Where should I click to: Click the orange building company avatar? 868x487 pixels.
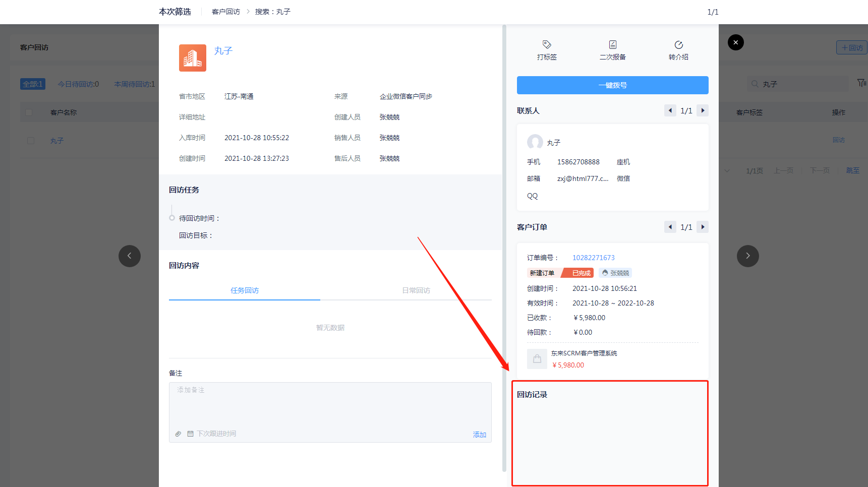point(193,58)
